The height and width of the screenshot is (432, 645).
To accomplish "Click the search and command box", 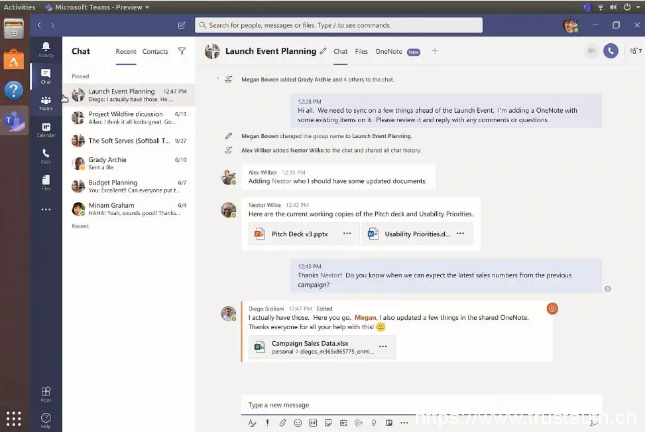I will click(x=339, y=25).
